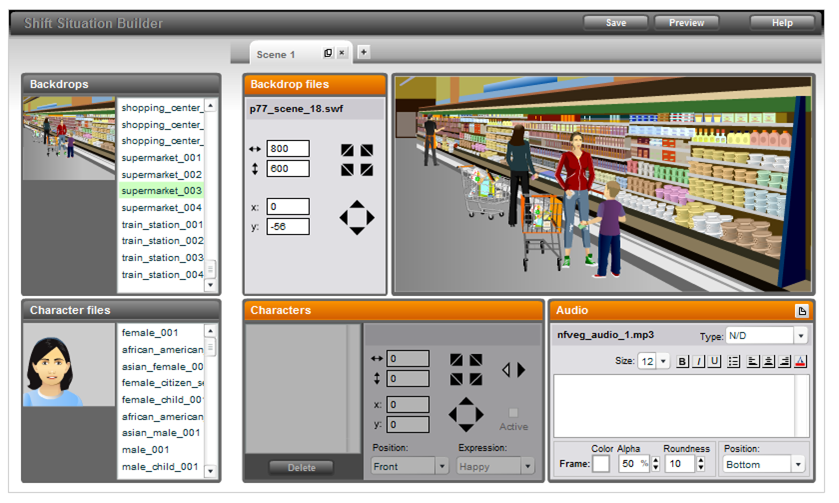This screenshot has width=839, height=503.
Task: Open the audio text color picker icon
Action: point(801,362)
